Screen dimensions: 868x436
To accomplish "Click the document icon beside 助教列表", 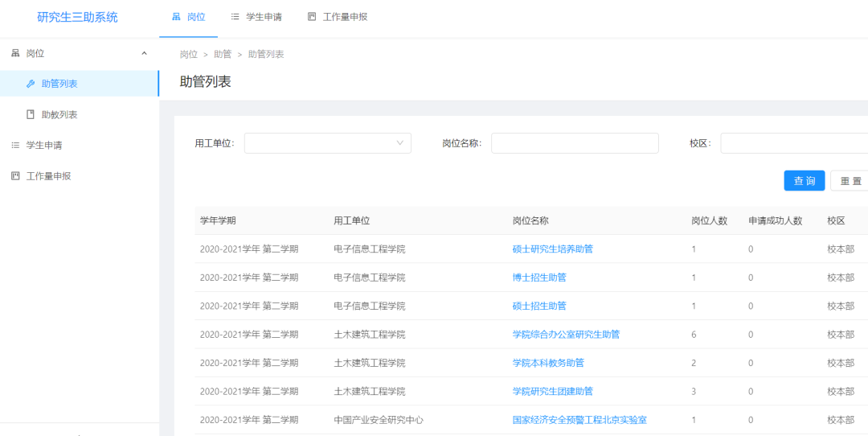I will tap(31, 115).
